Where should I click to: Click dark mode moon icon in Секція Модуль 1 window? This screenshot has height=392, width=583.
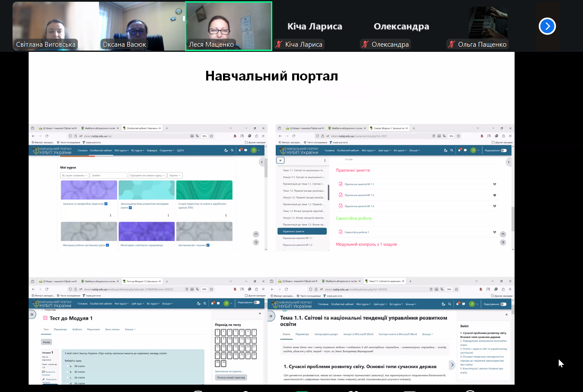tap(446, 150)
